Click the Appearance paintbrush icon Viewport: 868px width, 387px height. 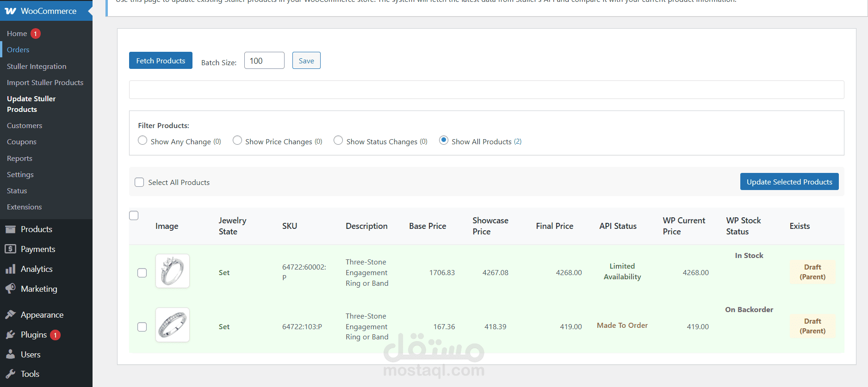[10, 314]
